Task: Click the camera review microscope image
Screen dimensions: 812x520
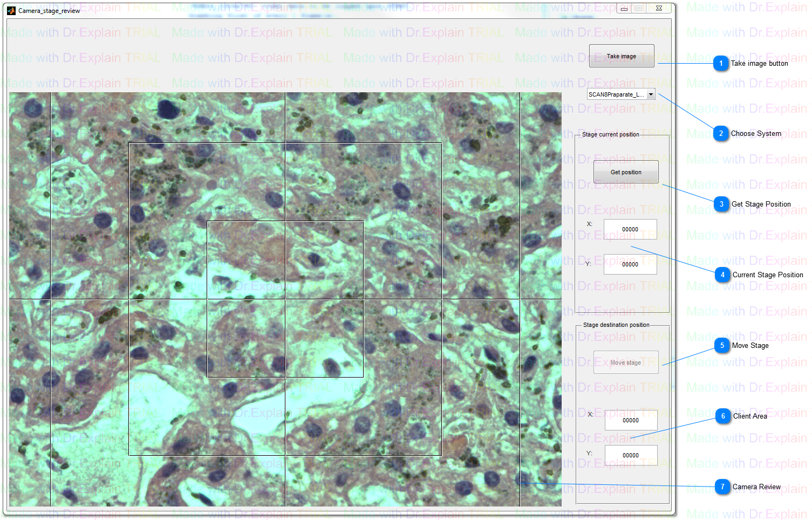Action: coord(285,299)
